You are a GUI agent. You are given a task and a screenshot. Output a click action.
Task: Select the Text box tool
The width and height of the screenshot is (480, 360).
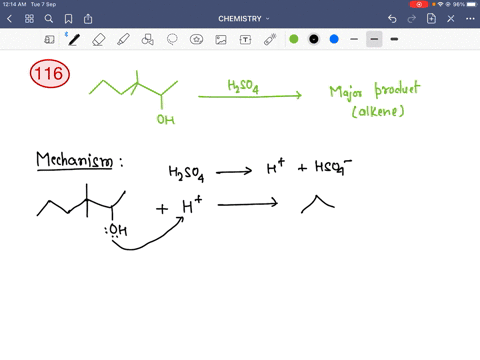[245, 40]
